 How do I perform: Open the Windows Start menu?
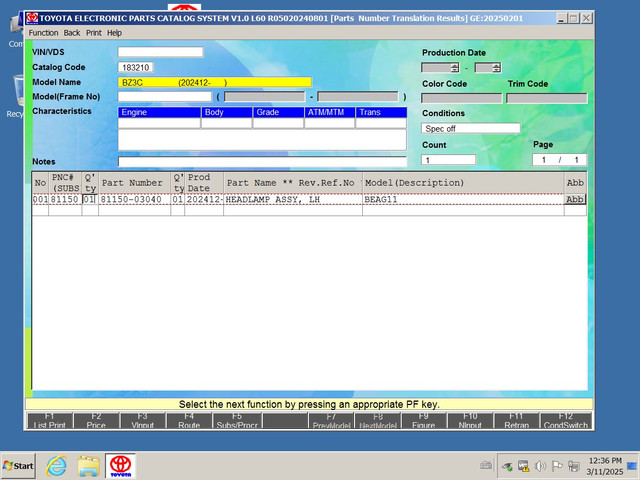[x=18, y=466]
